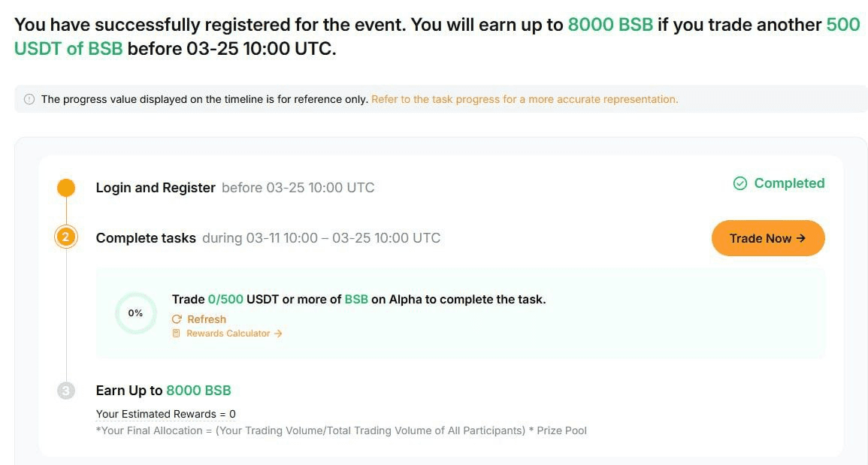Click the arrow beside Rewards Calculator
The width and height of the screenshot is (868, 465).
click(x=278, y=334)
